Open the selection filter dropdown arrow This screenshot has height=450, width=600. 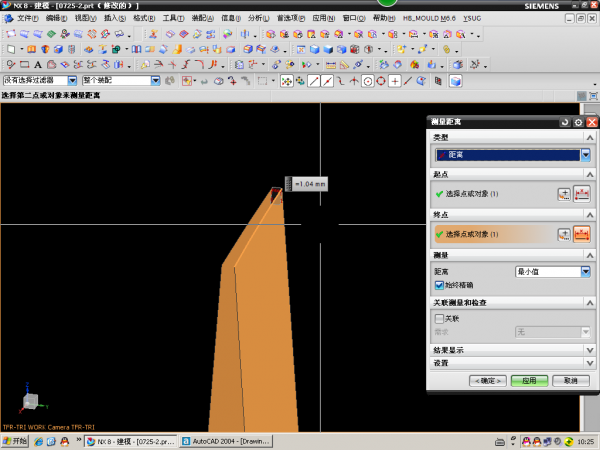[x=72, y=80]
